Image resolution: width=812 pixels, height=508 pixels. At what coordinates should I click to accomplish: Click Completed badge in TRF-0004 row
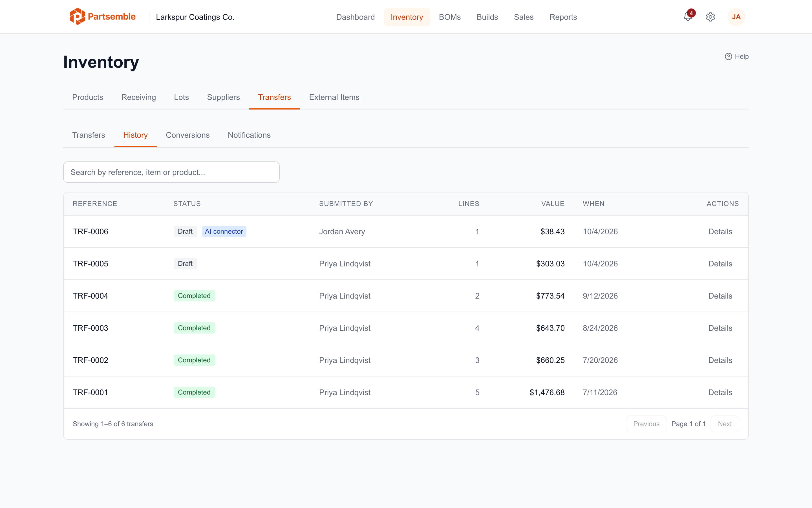coord(194,296)
